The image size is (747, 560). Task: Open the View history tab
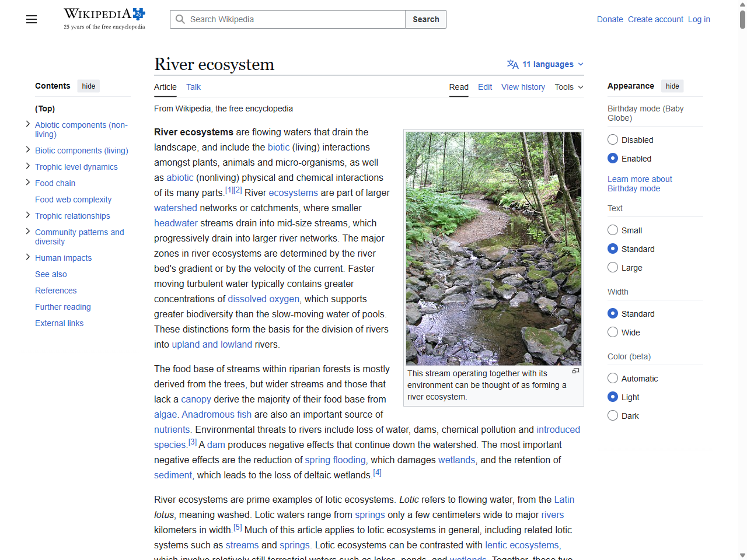(x=523, y=87)
